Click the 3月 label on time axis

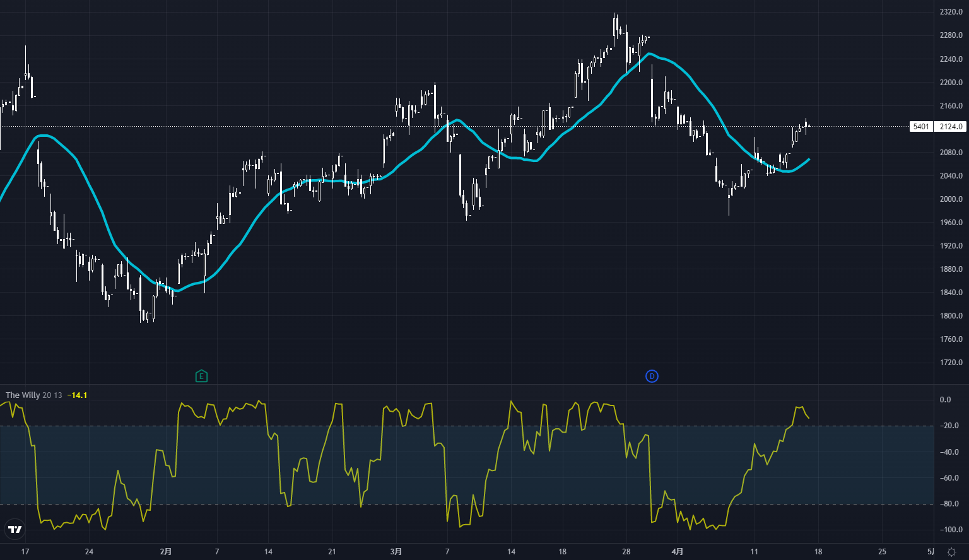396,552
